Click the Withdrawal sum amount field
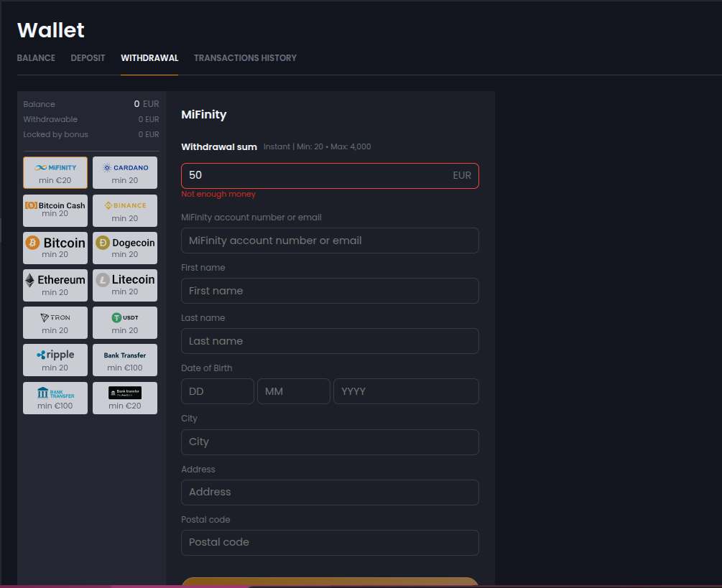This screenshot has height=588, width=722. pyautogui.click(x=316, y=176)
